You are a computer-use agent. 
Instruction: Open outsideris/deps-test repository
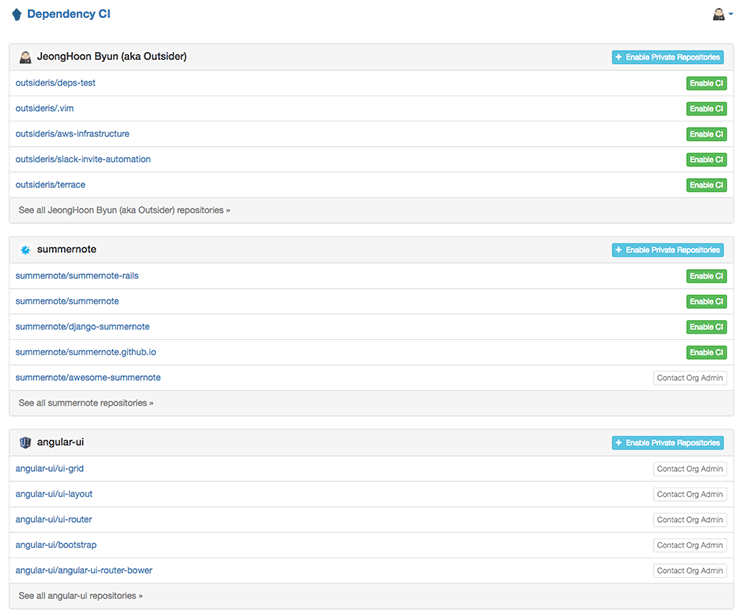[55, 83]
